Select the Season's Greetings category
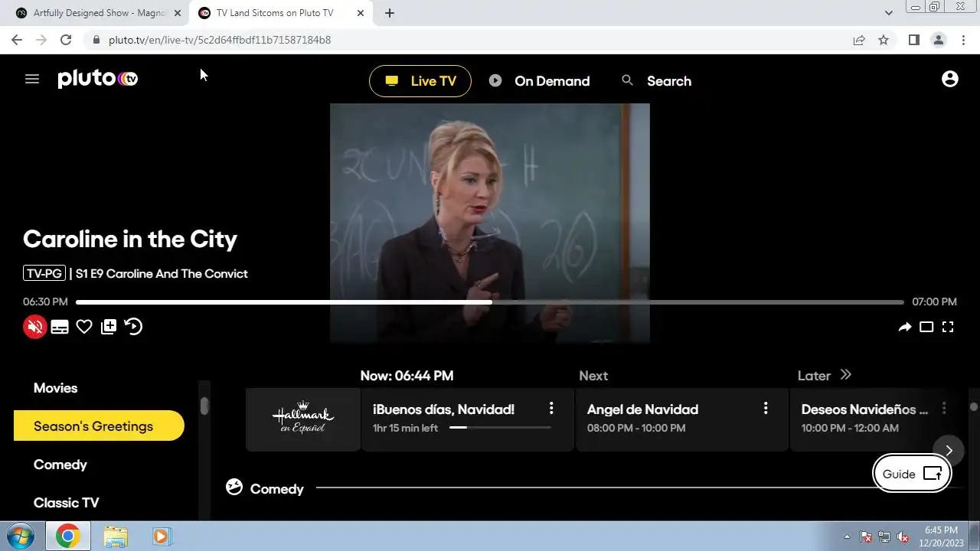The width and height of the screenshot is (980, 551). pos(99,426)
